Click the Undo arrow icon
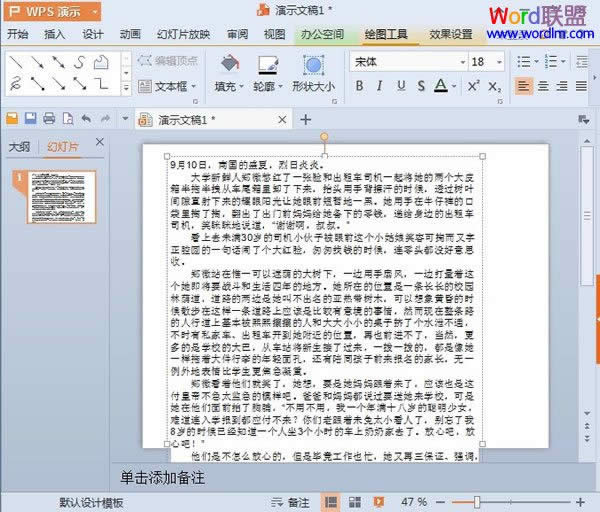 pos(86,119)
